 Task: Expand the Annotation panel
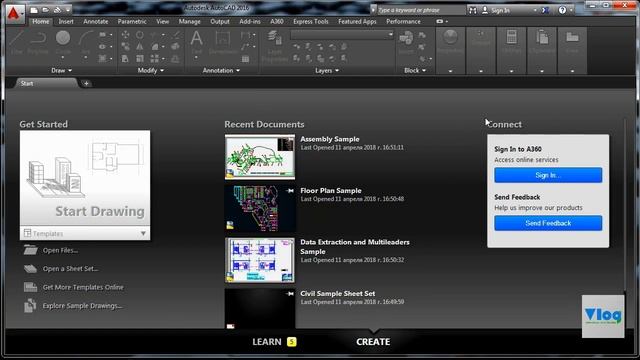[221, 70]
